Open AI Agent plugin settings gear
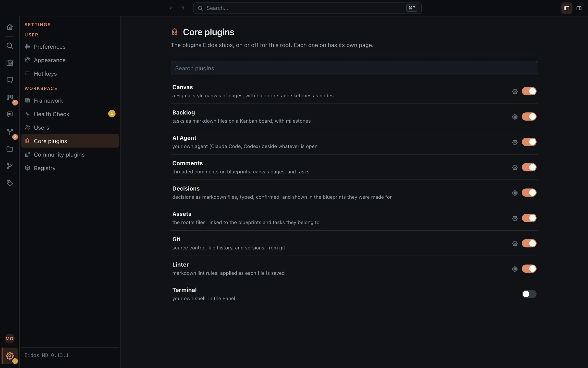Screen dimensions: 588x368 coord(515,142)
